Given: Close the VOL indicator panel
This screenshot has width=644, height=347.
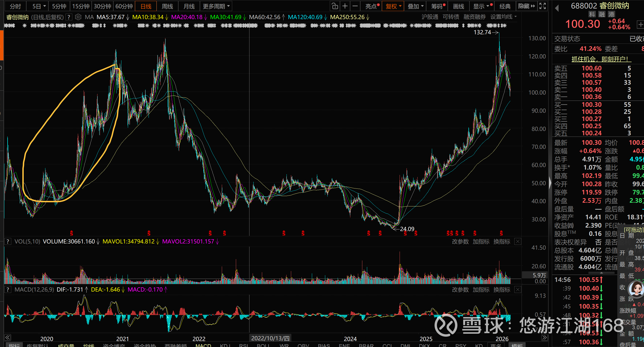Looking at the screenshot, I should 518,242.
